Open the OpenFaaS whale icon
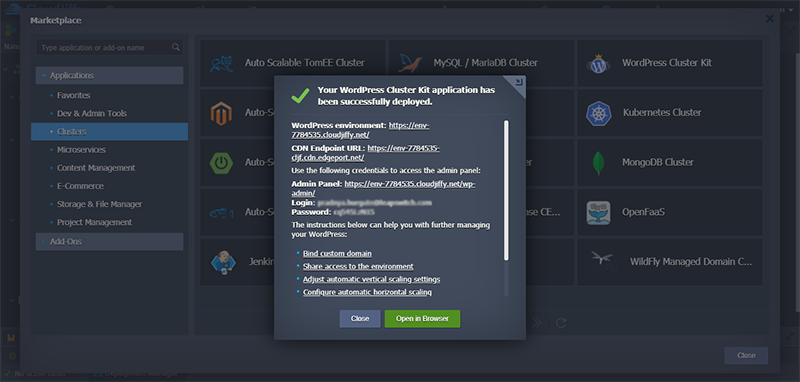 (598, 213)
